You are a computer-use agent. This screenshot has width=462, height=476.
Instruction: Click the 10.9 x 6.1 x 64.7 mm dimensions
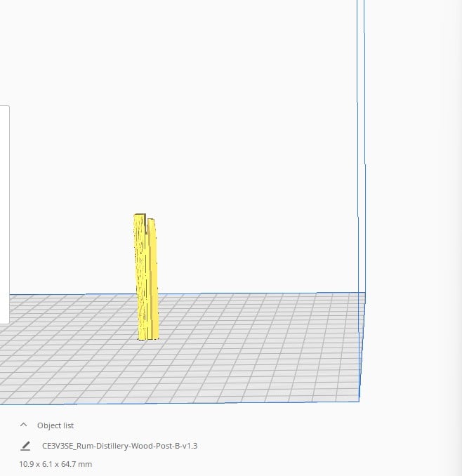55,464
